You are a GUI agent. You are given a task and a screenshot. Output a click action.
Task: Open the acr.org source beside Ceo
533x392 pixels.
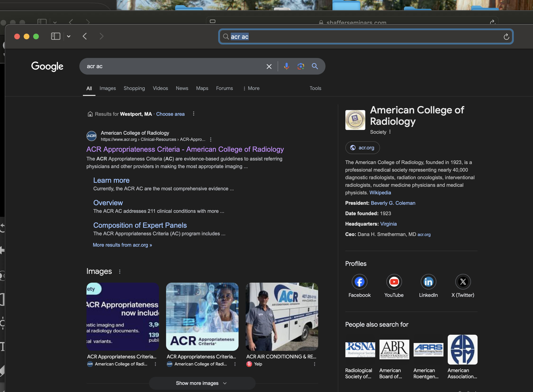(424, 234)
